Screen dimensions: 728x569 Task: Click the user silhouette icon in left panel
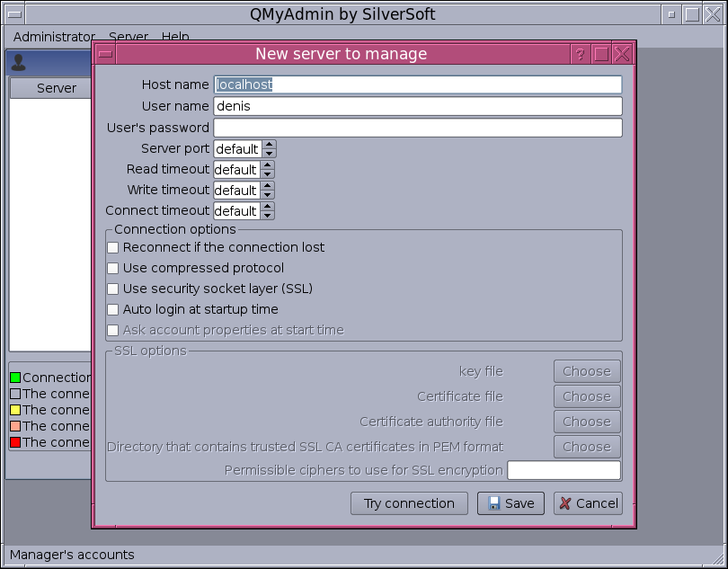(x=19, y=63)
